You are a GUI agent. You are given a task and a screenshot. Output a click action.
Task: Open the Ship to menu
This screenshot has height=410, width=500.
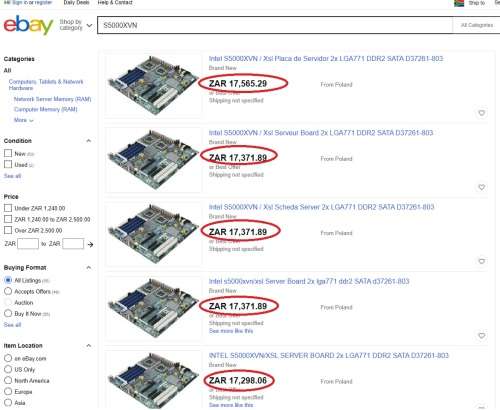pos(477,3)
